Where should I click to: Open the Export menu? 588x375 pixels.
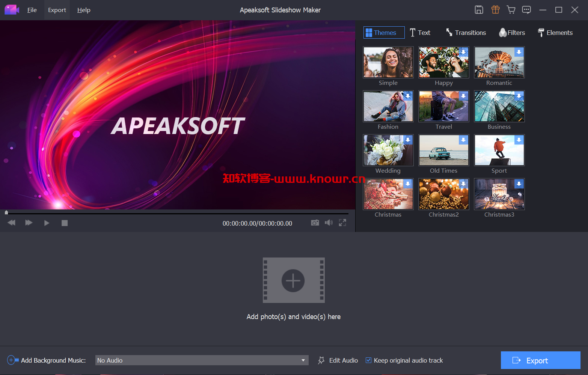[x=57, y=10]
